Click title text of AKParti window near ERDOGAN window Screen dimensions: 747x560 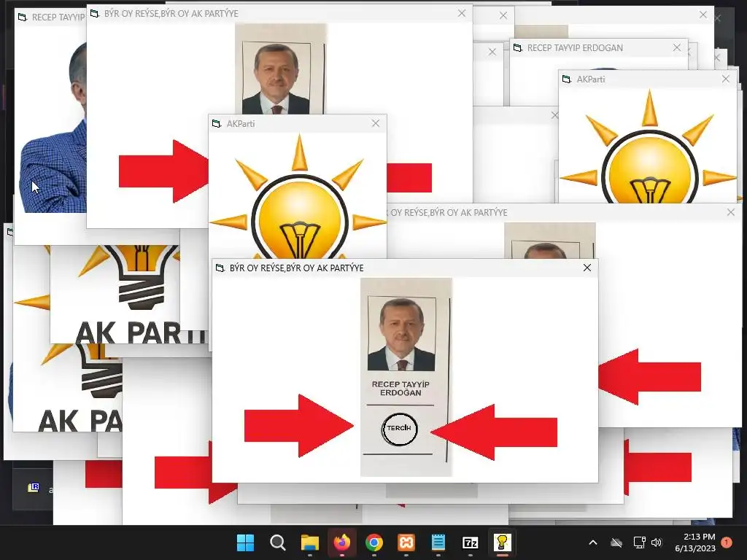[x=591, y=79]
